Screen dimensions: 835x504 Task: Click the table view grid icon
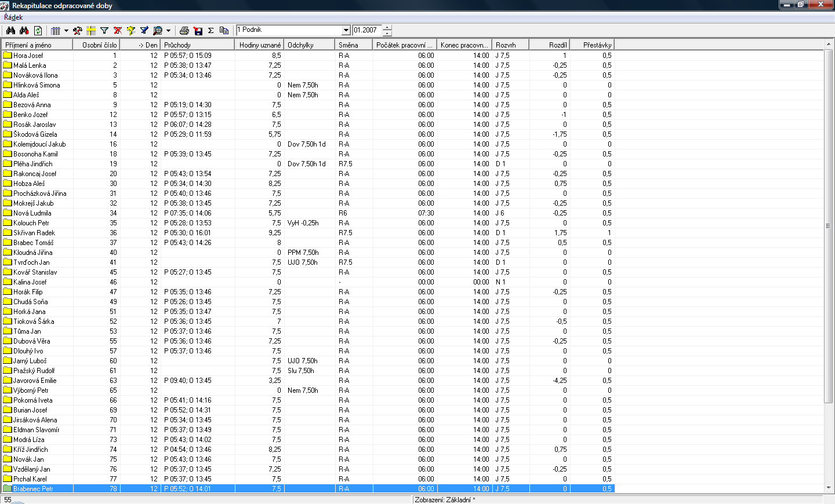56,31
